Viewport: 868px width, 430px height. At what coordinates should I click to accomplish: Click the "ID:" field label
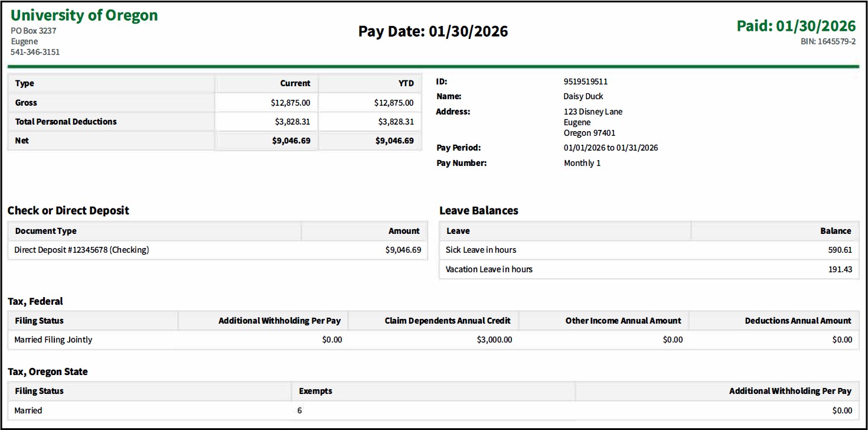(x=442, y=82)
